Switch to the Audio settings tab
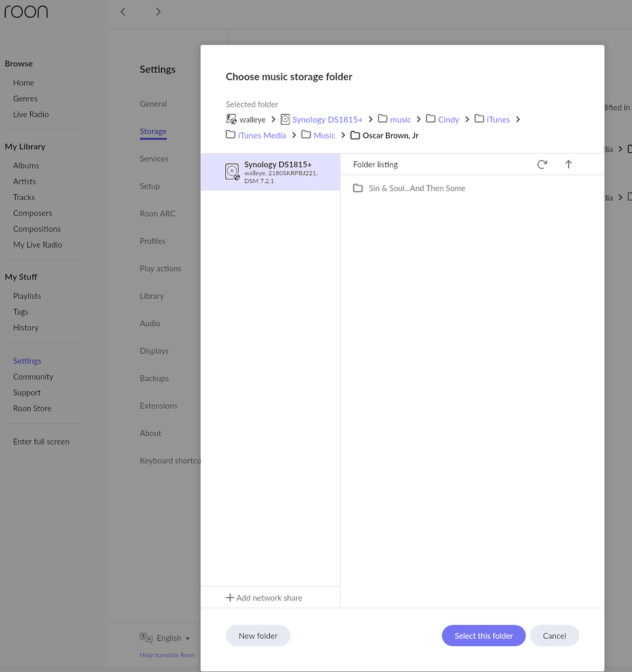Screen dimensions: 632x672 [150, 324]
